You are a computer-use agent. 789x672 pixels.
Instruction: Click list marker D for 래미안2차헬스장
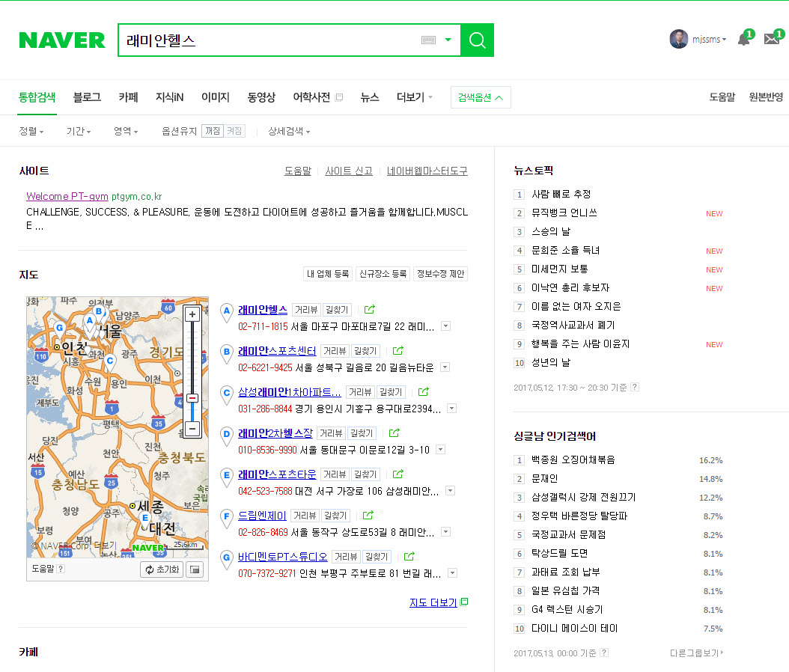[x=227, y=436]
